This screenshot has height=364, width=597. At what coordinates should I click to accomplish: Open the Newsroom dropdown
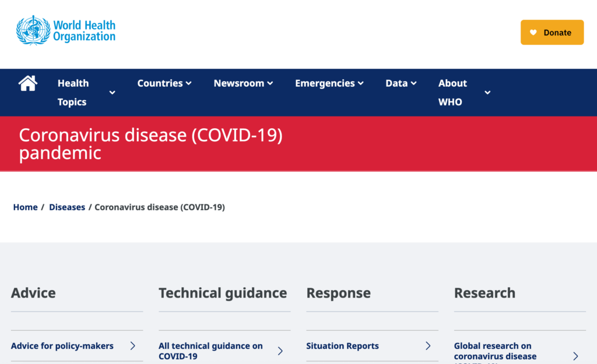coord(243,83)
